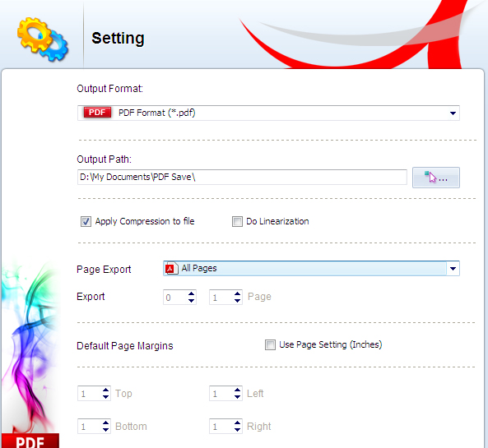Click the red PDF format badge icon
The width and height of the screenshot is (488, 448).
tap(97, 113)
